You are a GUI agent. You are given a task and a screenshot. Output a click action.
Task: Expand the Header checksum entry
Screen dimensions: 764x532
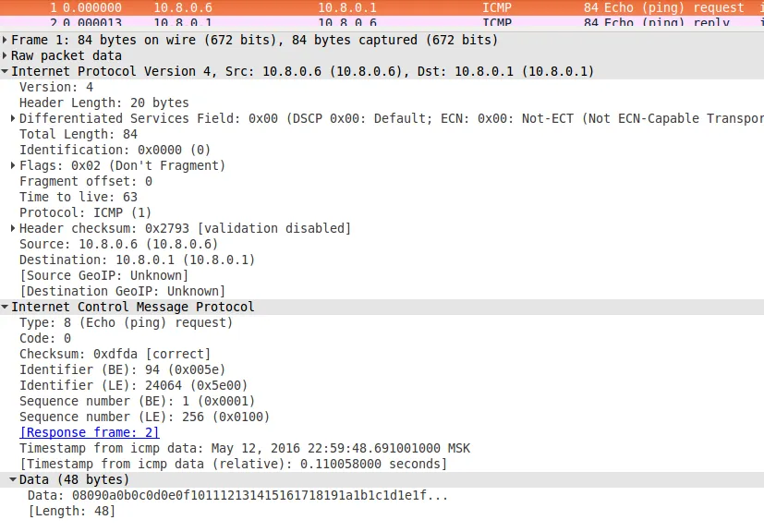(14, 228)
